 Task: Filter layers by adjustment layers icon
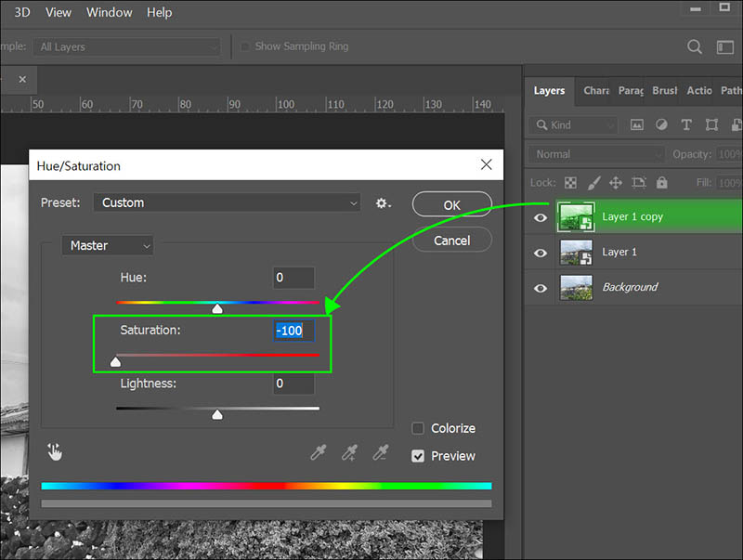coord(661,124)
